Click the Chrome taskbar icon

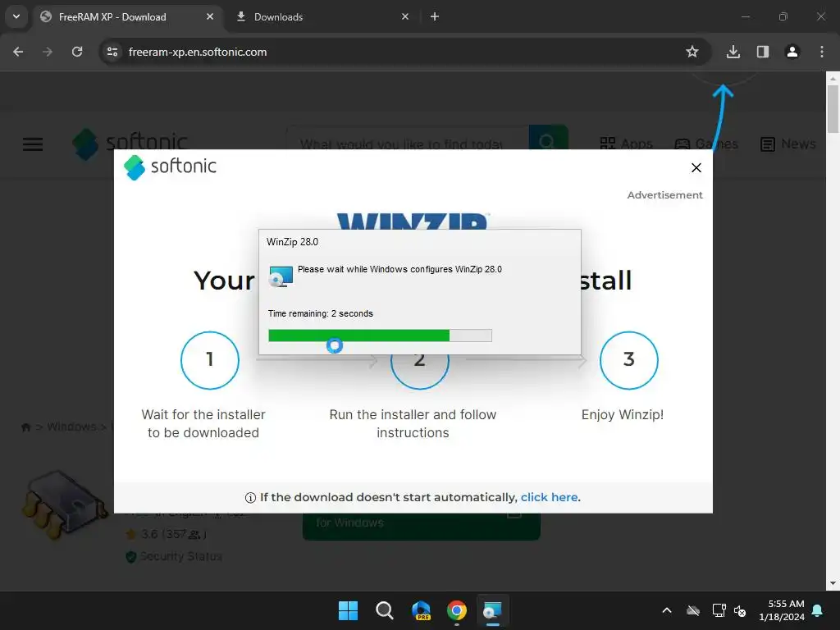coord(457,610)
